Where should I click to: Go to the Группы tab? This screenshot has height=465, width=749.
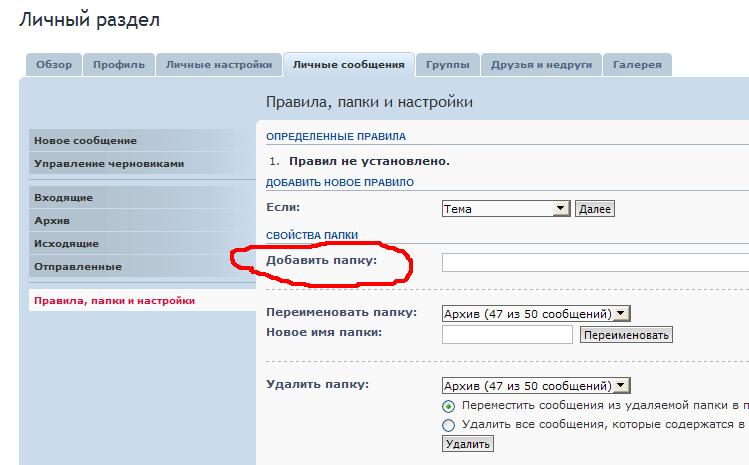coord(447,65)
